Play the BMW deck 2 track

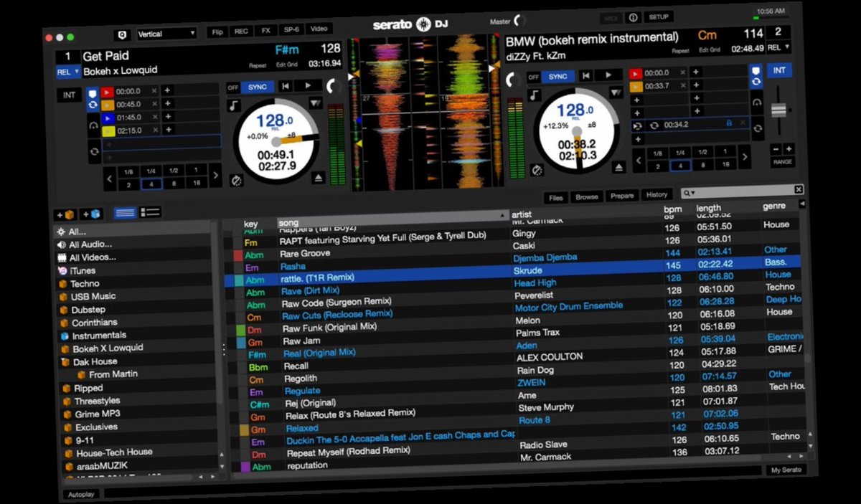(x=608, y=75)
